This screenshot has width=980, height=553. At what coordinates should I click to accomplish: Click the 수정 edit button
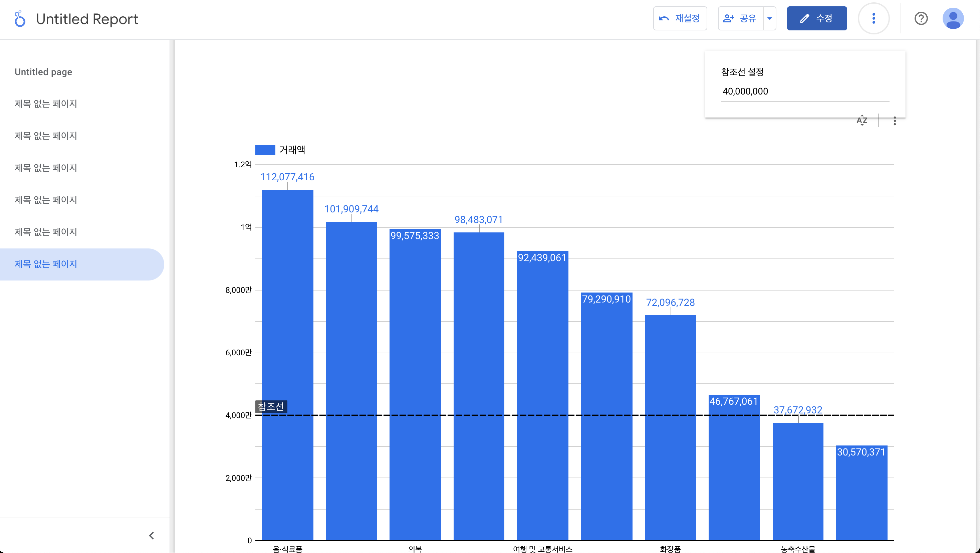point(816,19)
